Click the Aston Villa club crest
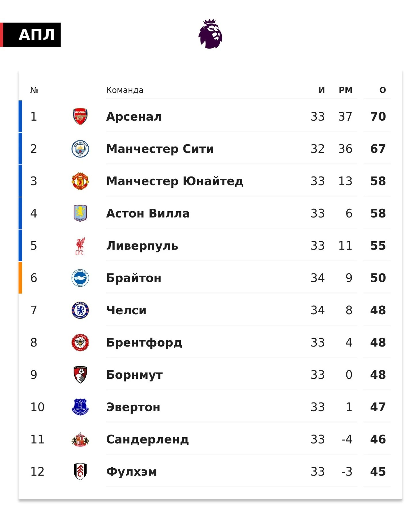The width and height of the screenshot is (420, 510). coord(80,213)
